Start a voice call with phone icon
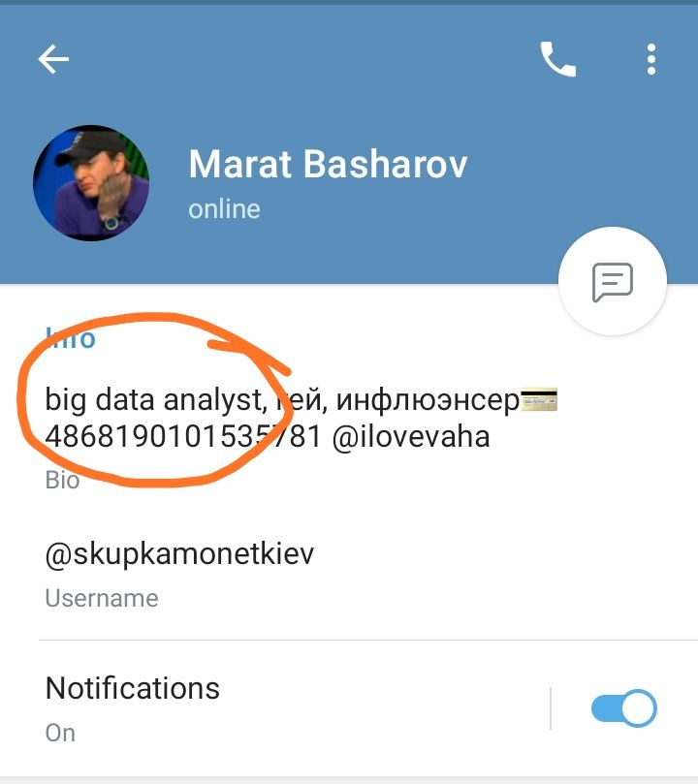Viewport: 698px width, 784px height. (558, 59)
